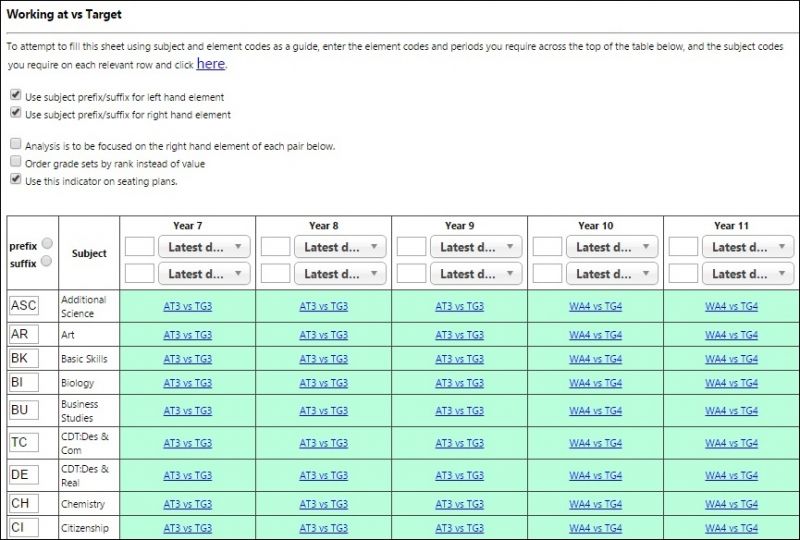This screenshot has height=540, width=800.
Task: Click the ASC subject code field
Action: [24, 306]
